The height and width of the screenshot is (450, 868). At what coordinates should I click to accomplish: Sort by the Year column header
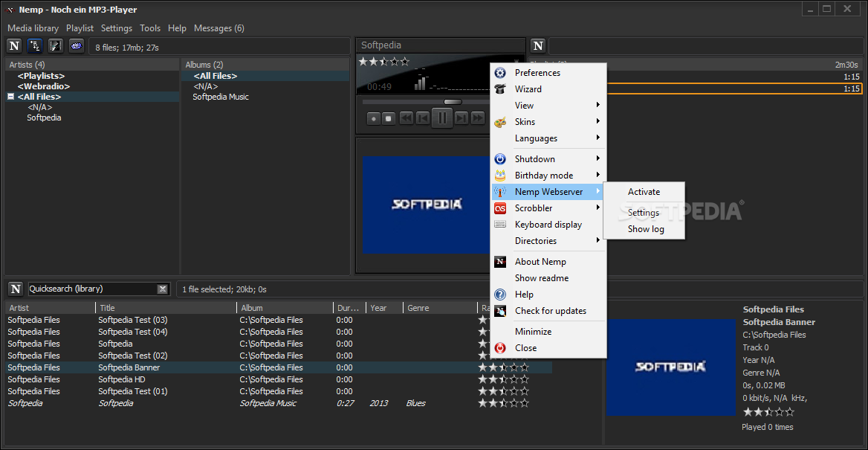[385, 308]
